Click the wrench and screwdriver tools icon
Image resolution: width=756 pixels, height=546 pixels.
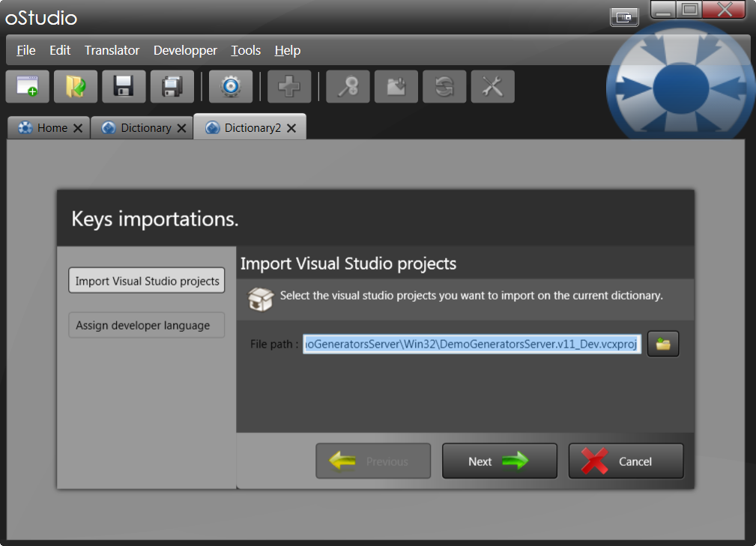(x=493, y=86)
